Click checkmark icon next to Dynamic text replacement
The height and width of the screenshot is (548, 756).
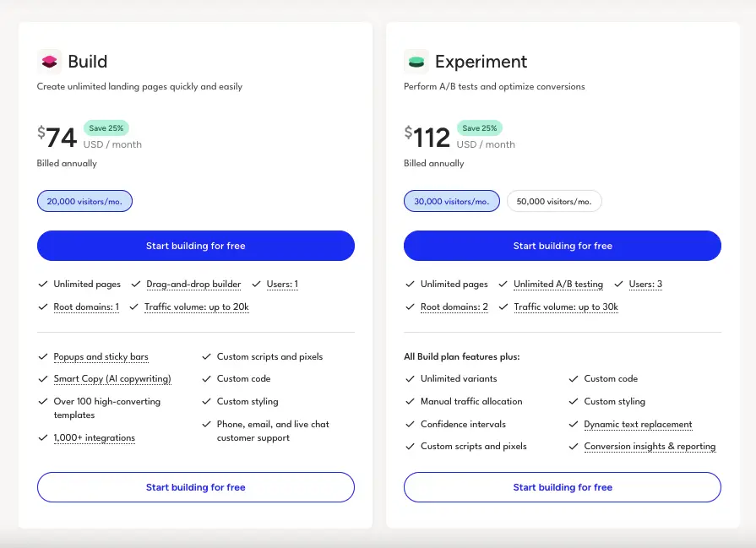coord(574,424)
